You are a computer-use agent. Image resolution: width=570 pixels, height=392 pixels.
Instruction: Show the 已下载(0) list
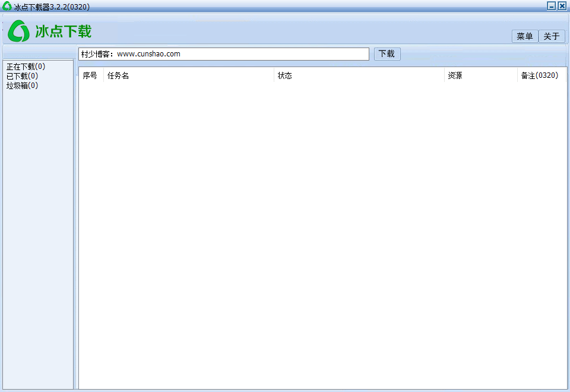pos(22,76)
